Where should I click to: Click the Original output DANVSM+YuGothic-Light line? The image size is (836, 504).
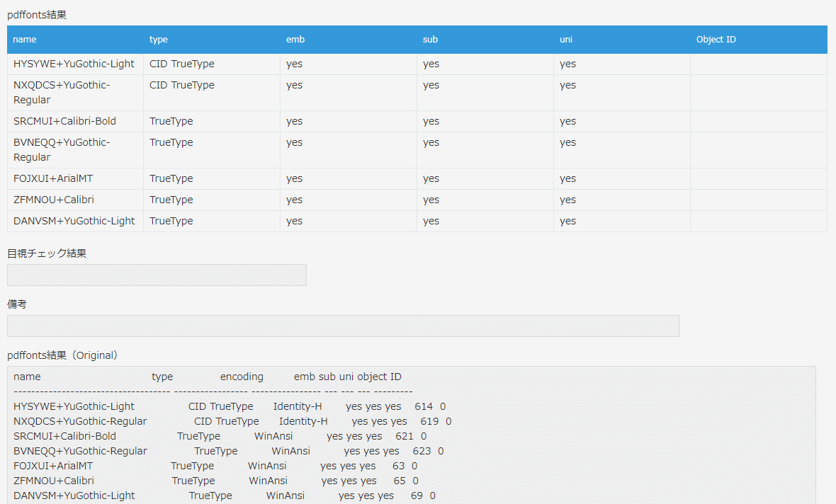pyautogui.click(x=225, y=496)
